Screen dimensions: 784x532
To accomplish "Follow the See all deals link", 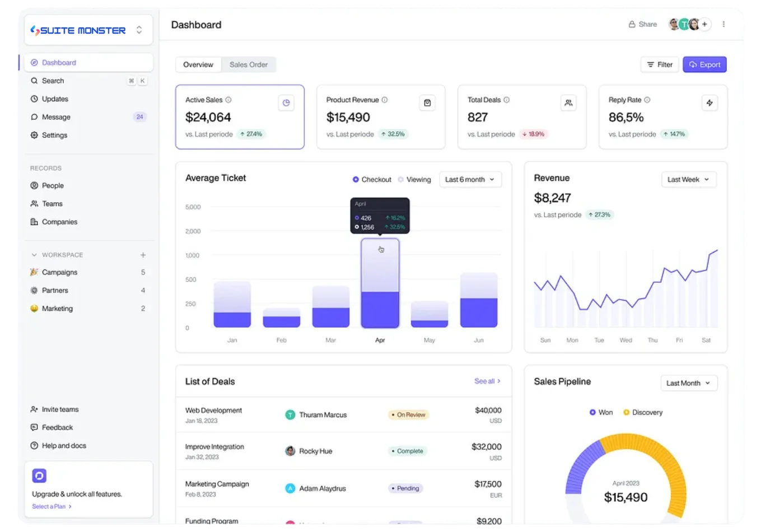I will (x=487, y=381).
